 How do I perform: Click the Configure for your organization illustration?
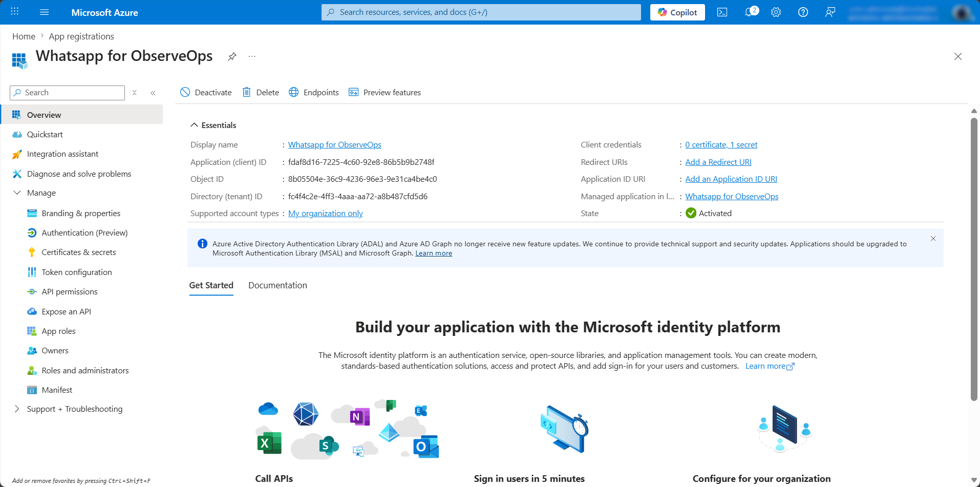pyautogui.click(x=784, y=429)
